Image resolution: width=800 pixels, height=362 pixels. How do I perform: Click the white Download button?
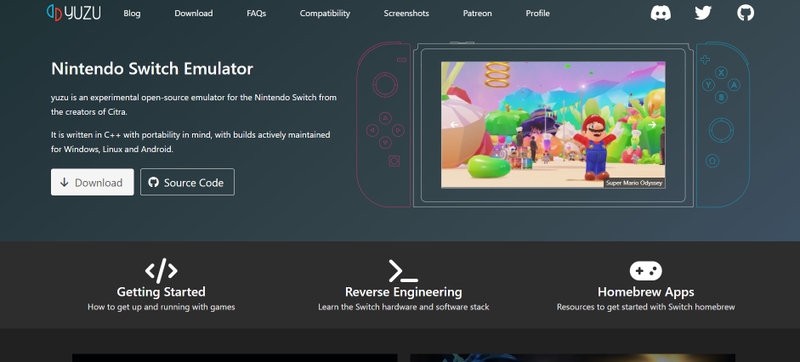92,182
